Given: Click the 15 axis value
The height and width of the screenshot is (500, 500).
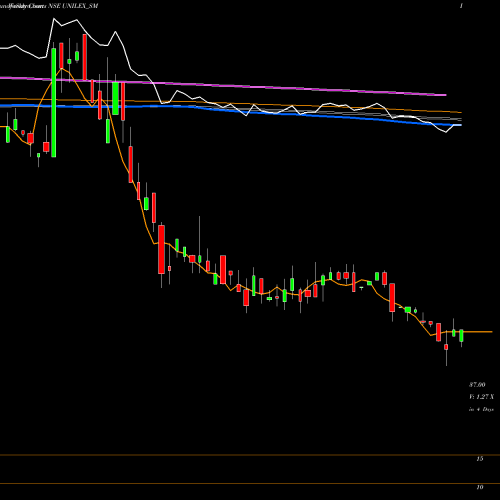Looking at the screenshot, I should [x=480, y=459].
